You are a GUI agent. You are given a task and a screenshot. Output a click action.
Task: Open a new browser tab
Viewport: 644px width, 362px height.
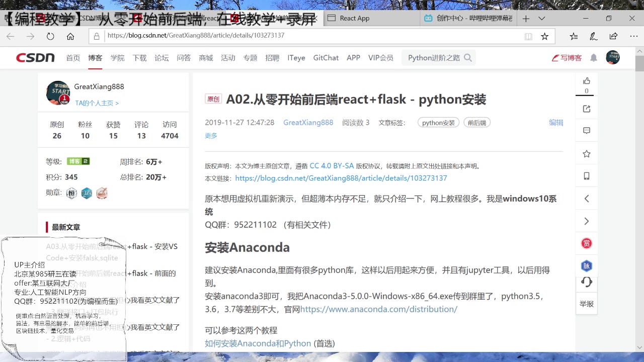[x=526, y=18]
